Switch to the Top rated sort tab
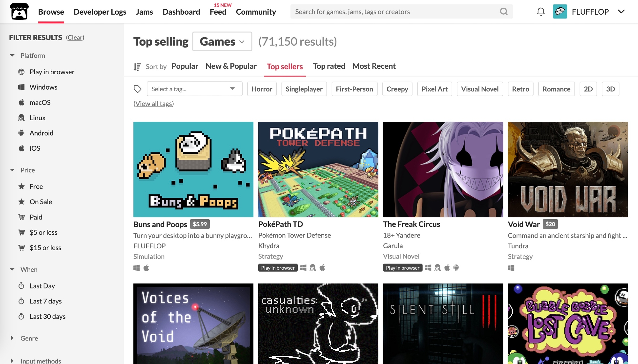638x364 pixels. (329, 66)
